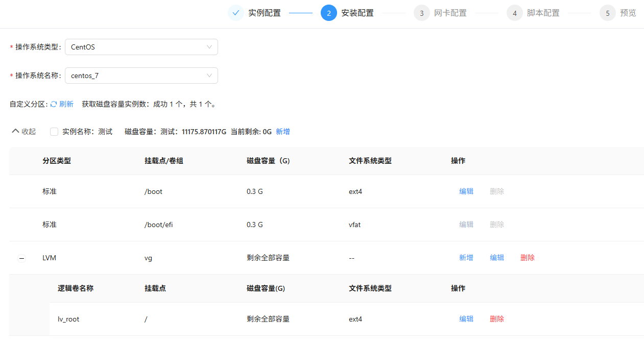Delete the lv_root logical volume

tap(496, 319)
